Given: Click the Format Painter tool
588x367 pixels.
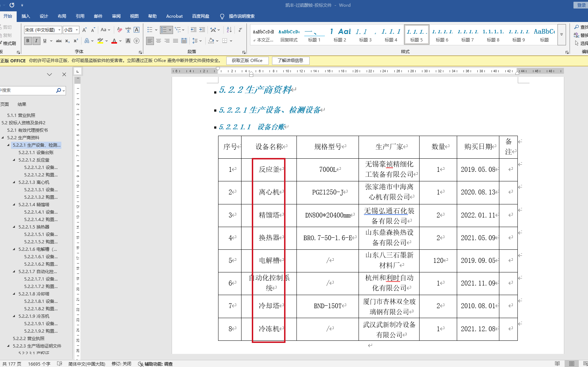Looking at the screenshot, I should (x=8, y=43).
